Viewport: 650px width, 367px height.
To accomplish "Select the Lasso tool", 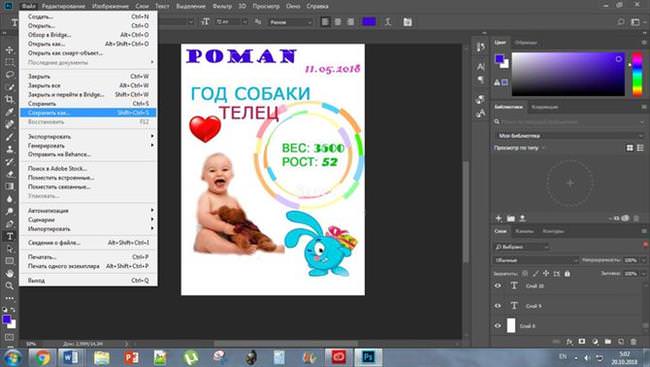I will point(10,75).
